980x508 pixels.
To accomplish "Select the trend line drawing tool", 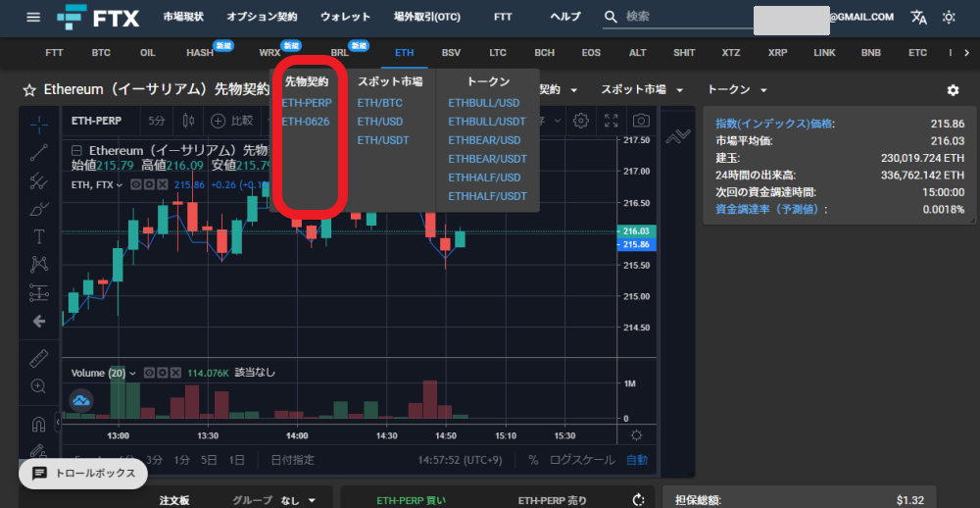I will click(39, 153).
